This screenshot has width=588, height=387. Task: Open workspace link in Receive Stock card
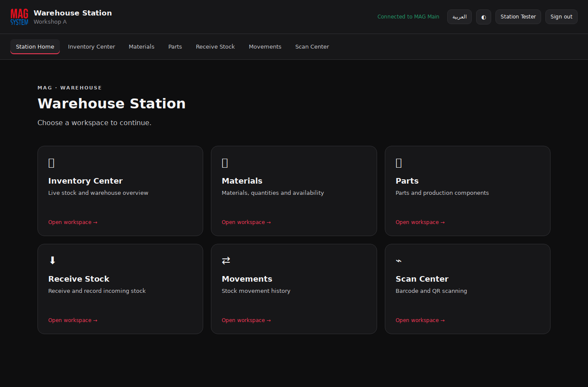(x=73, y=320)
